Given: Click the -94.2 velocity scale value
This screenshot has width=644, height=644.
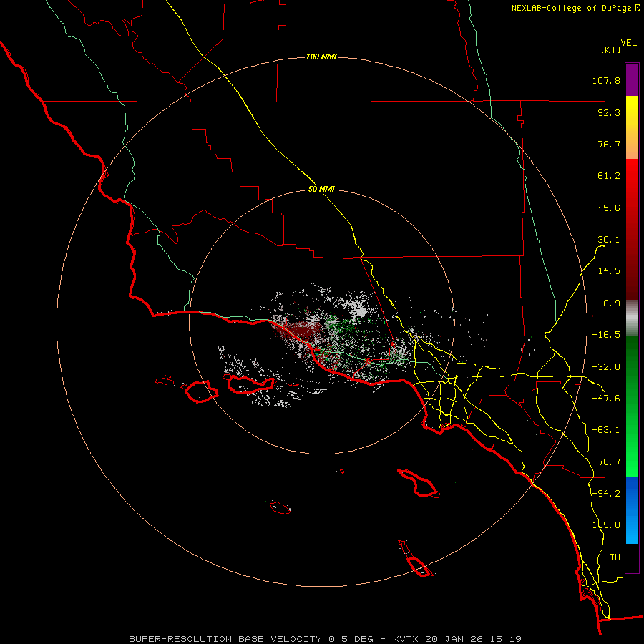Looking at the screenshot, I should (606, 494).
